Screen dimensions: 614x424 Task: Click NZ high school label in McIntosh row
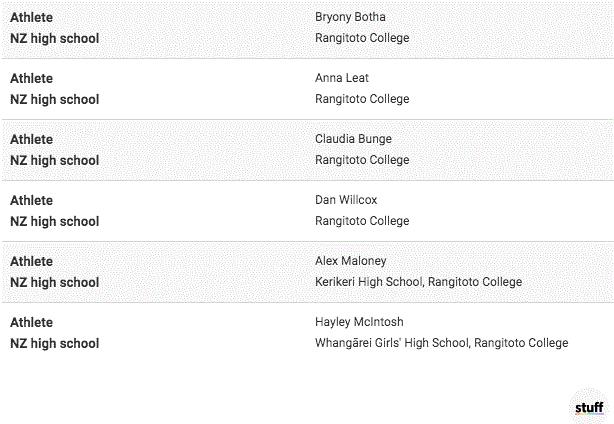point(55,343)
